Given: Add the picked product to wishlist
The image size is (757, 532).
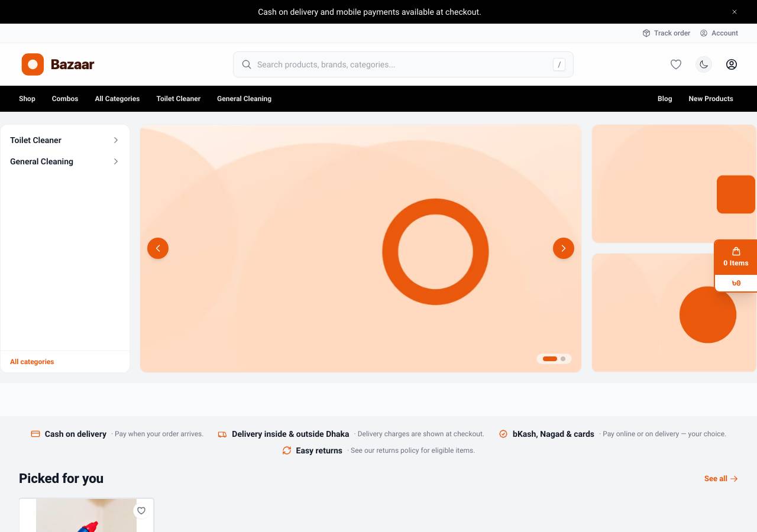Looking at the screenshot, I should (141, 511).
